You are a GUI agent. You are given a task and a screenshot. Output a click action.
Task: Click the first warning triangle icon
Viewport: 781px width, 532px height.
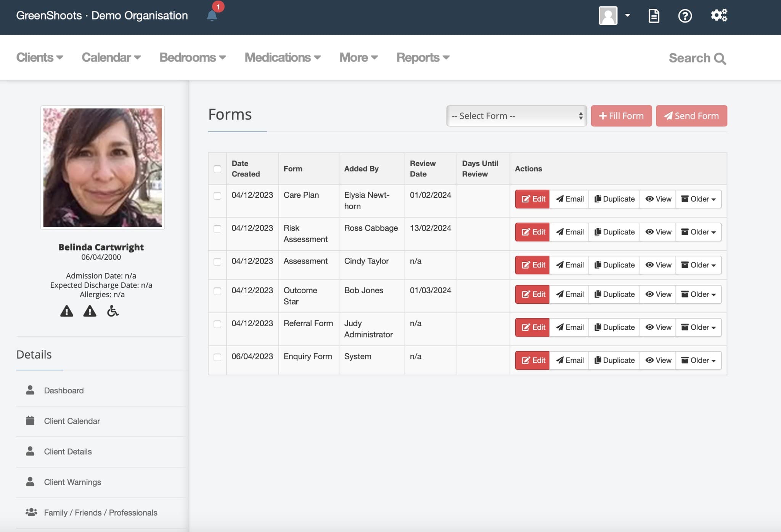pyautogui.click(x=67, y=311)
